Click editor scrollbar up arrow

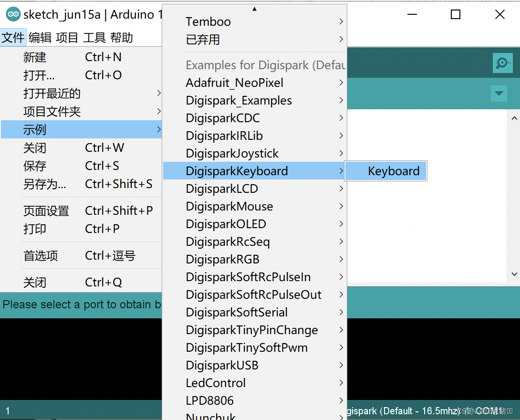coord(514,118)
